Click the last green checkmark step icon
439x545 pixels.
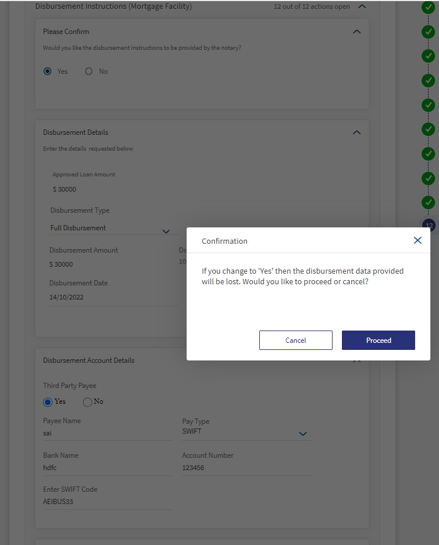tap(428, 202)
